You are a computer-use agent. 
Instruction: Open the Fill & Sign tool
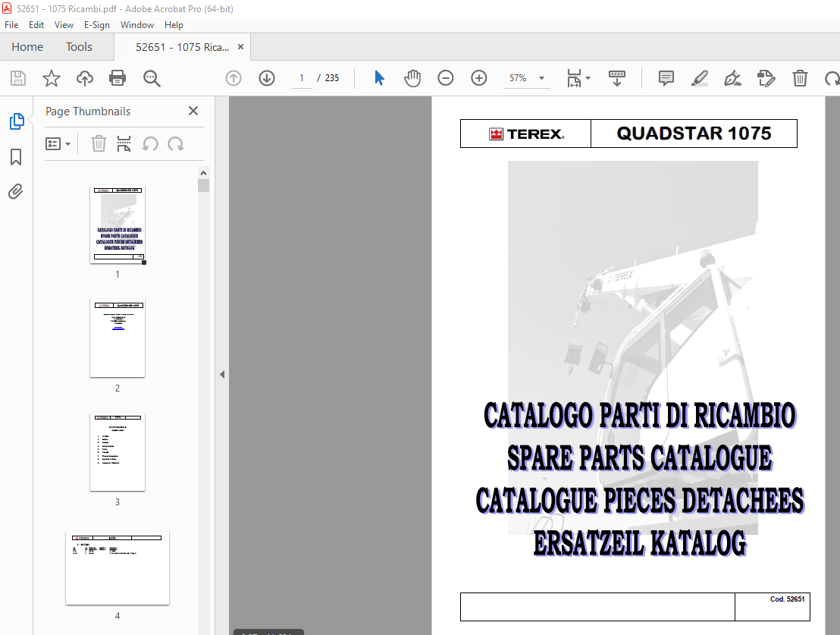click(x=733, y=78)
